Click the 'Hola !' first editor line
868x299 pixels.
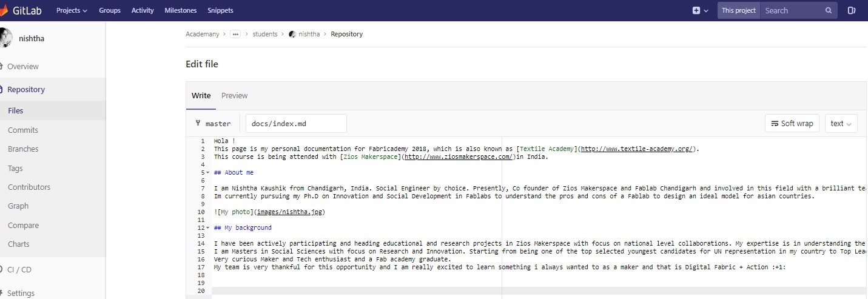click(x=224, y=141)
